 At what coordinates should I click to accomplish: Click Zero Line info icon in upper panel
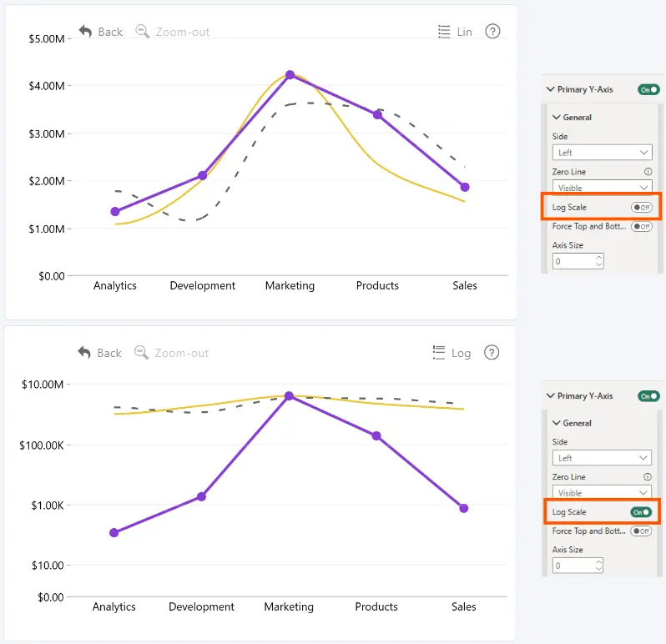pyautogui.click(x=648, y=172)
